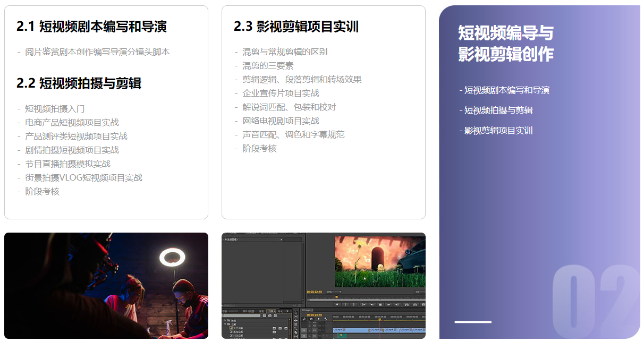Click the C02.mp4 clip on the V3 track
644x342 pixels.
pos(375,329)
